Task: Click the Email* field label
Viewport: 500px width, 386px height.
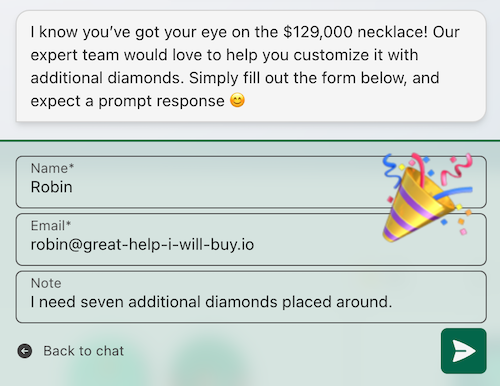Action: [51, 226]
